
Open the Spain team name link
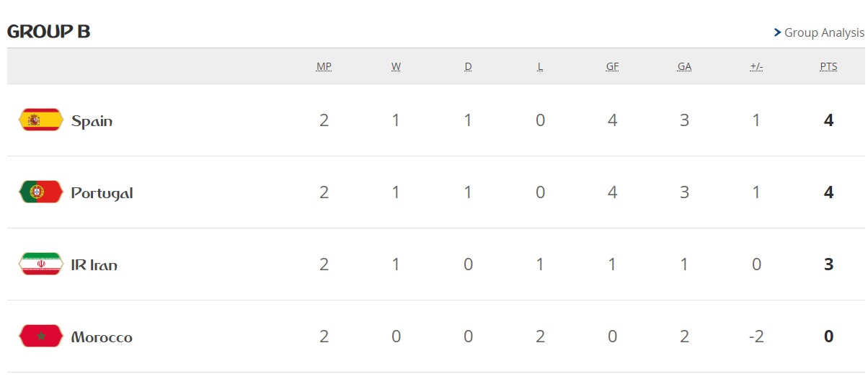point(92,121)
